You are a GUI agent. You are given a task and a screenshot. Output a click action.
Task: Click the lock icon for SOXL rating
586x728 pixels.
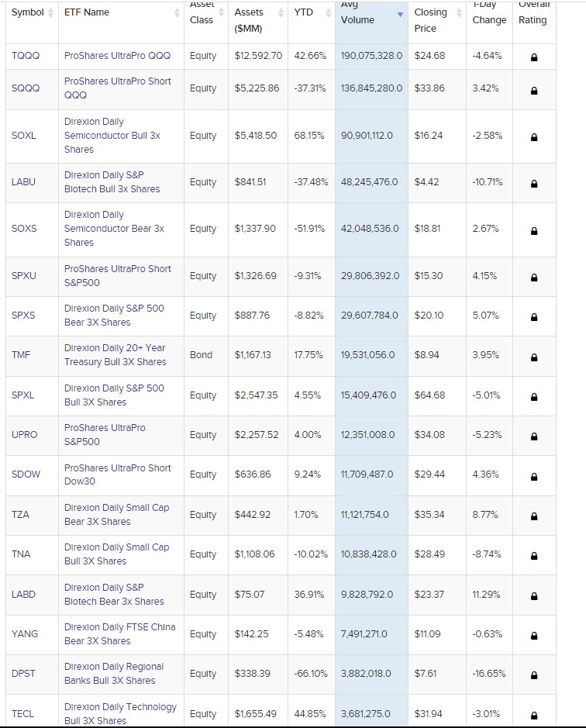tap(534, 137)
